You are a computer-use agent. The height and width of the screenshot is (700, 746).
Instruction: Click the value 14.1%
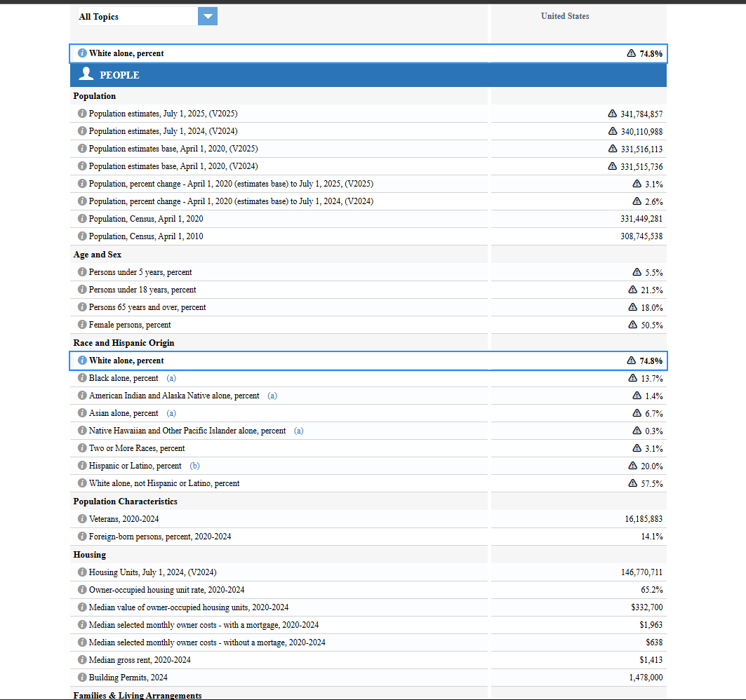coord(652,537)
